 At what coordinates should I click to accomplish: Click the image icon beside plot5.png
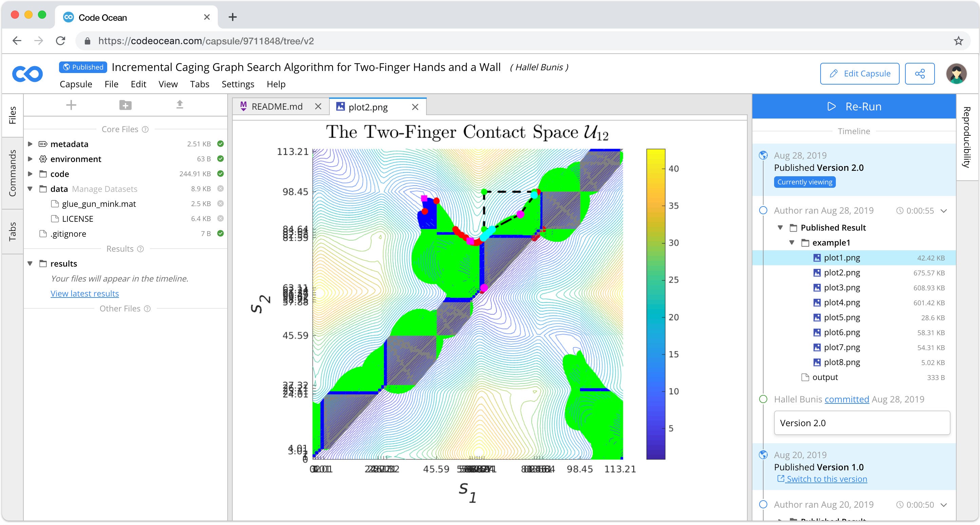click(817, 317)
